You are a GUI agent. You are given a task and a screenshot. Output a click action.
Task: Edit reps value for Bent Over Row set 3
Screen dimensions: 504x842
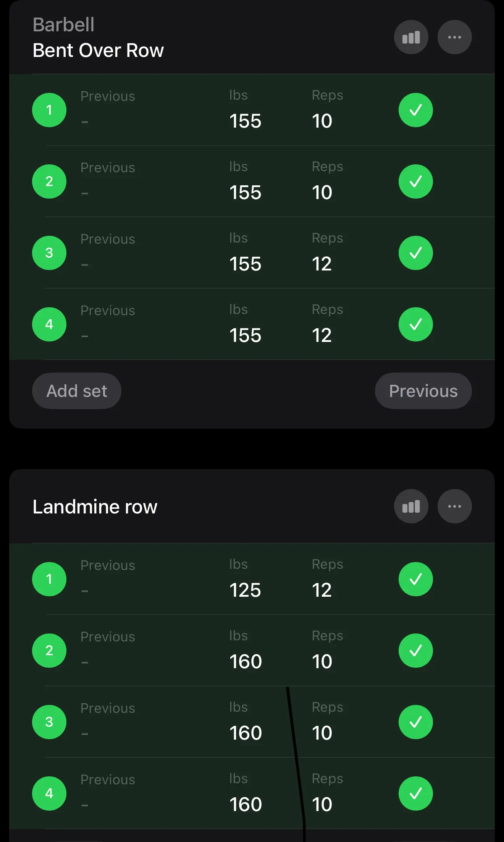click(322, 264)
